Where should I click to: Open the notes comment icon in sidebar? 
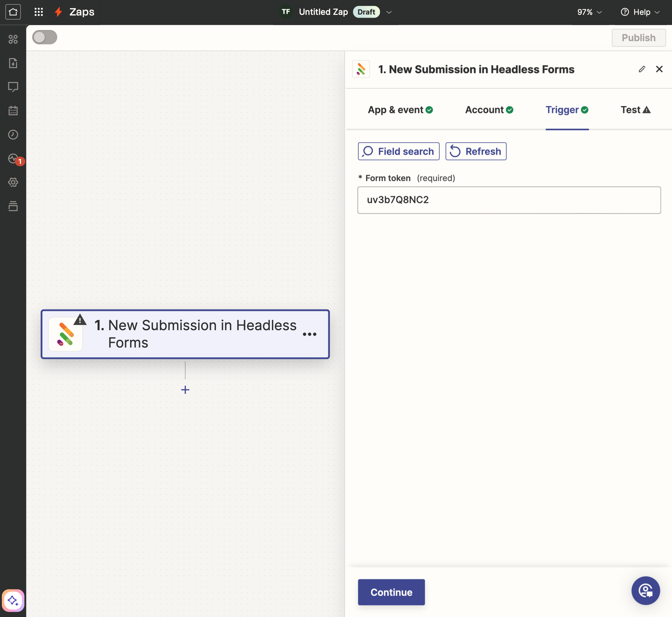[13, 87]
